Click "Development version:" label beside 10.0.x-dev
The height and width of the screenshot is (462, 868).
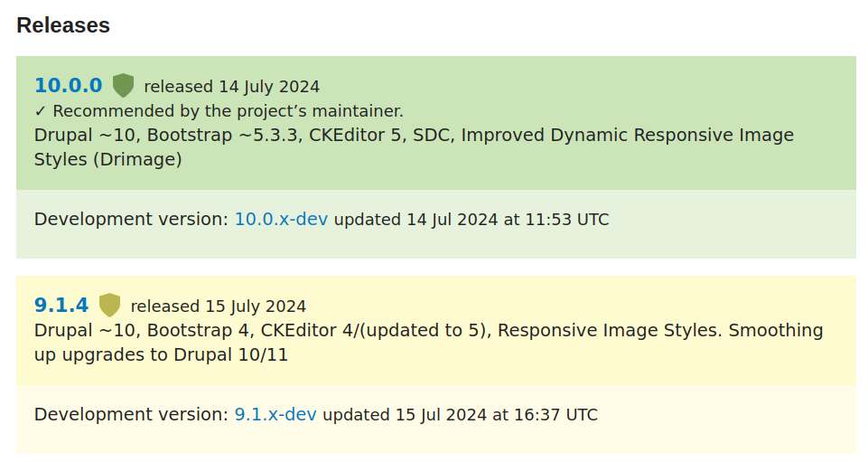[131, 219]
